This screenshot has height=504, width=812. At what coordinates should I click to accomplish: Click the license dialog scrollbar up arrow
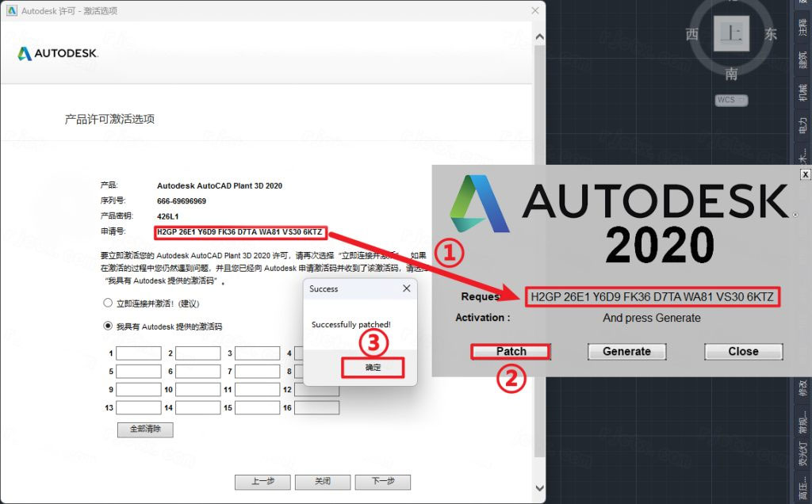(x=539, y=37)
